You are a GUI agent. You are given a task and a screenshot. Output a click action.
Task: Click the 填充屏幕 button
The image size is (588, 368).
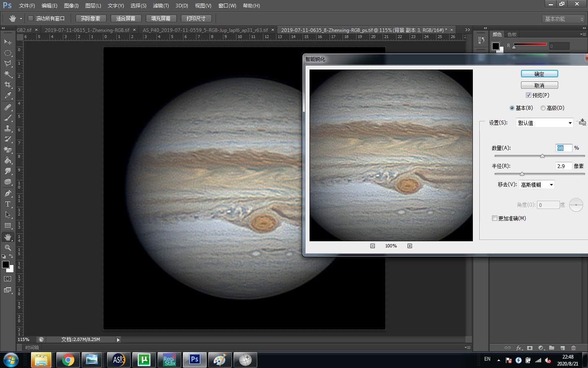[161, 18]
